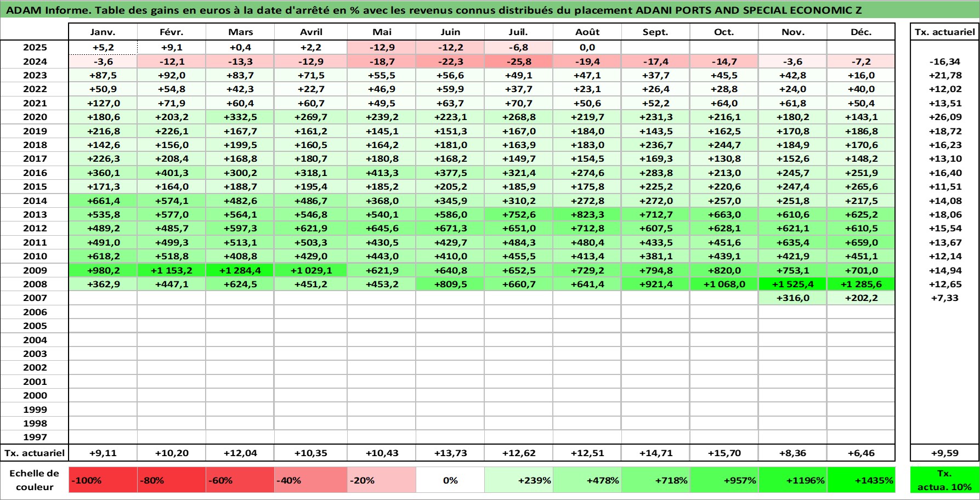Image resolution: width=980 pixels, height=500 pixels.
Task: Click the +957% color scale swatch
Action: [724, 480]
